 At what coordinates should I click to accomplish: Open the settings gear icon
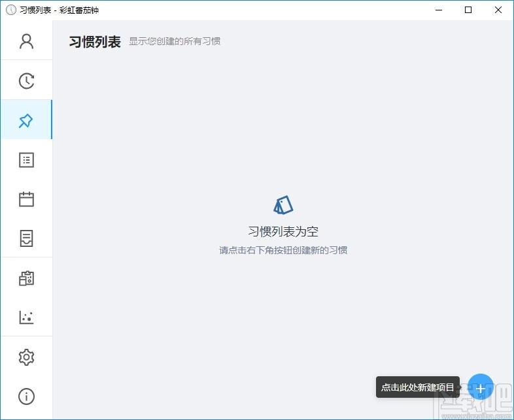pos(26,357)
